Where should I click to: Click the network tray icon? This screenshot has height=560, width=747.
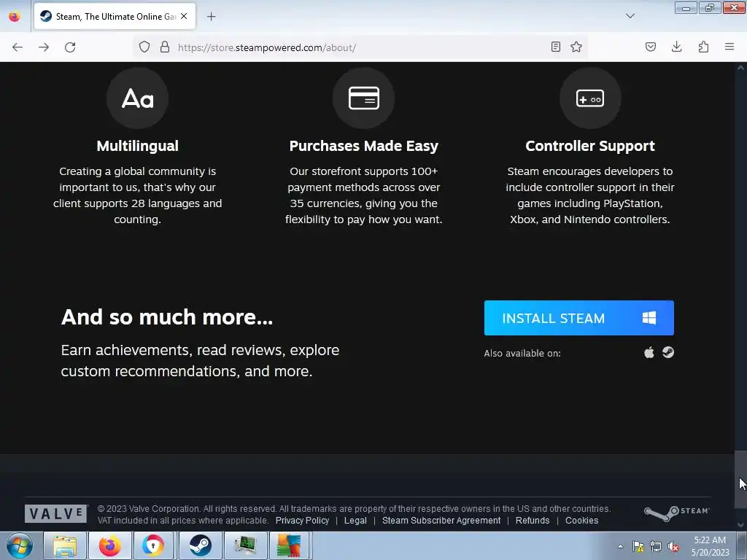tap(656, 546)
